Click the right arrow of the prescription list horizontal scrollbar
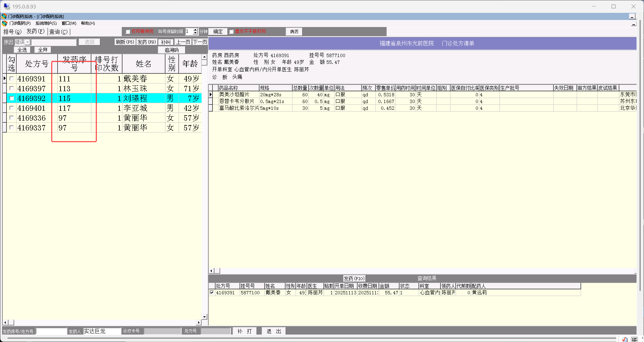Viewport: 644px width, 342px height. click(199, 323)
